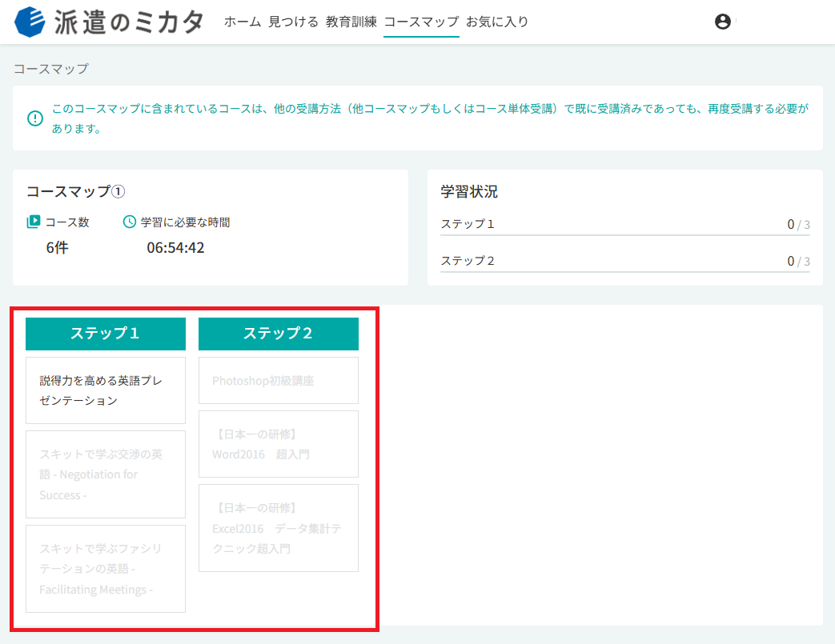
Task: Open course 説得力を高める英語プレゼンテーション
Action: (x=106, y=390)
